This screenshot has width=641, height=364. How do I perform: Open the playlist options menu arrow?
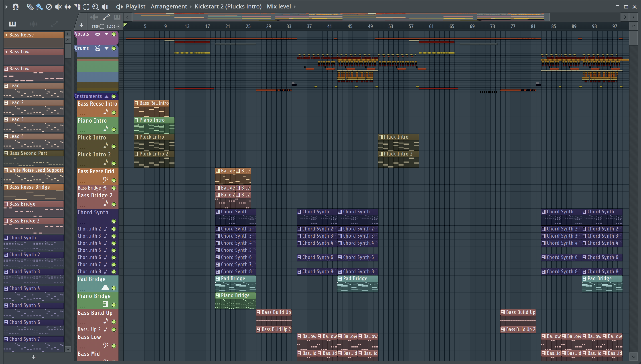click(6, 7)
